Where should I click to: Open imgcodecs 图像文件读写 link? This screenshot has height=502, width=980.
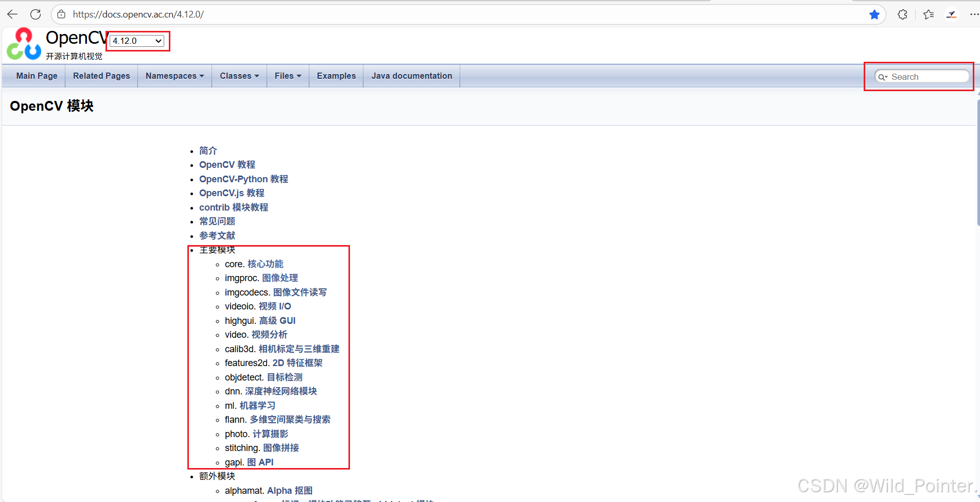tap(300, 292)
